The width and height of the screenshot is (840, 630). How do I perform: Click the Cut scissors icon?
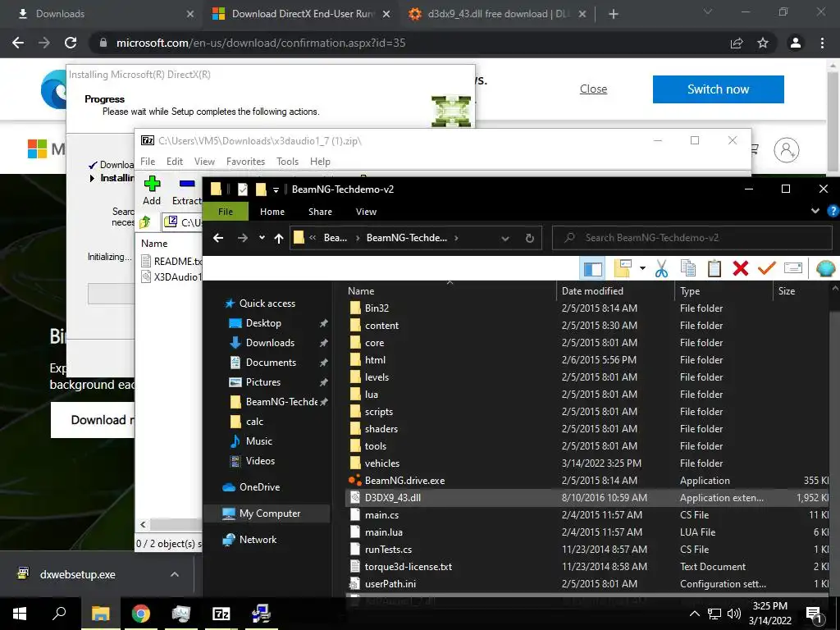662,268
